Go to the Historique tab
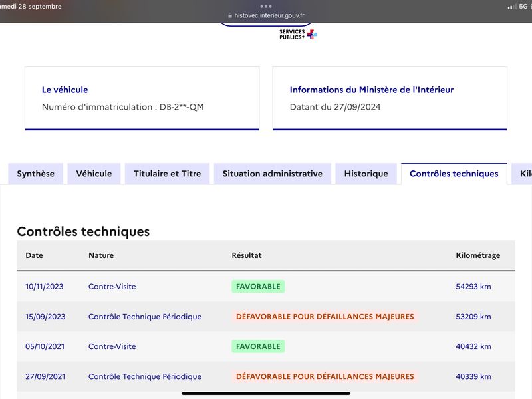 (x=366, y=174)
